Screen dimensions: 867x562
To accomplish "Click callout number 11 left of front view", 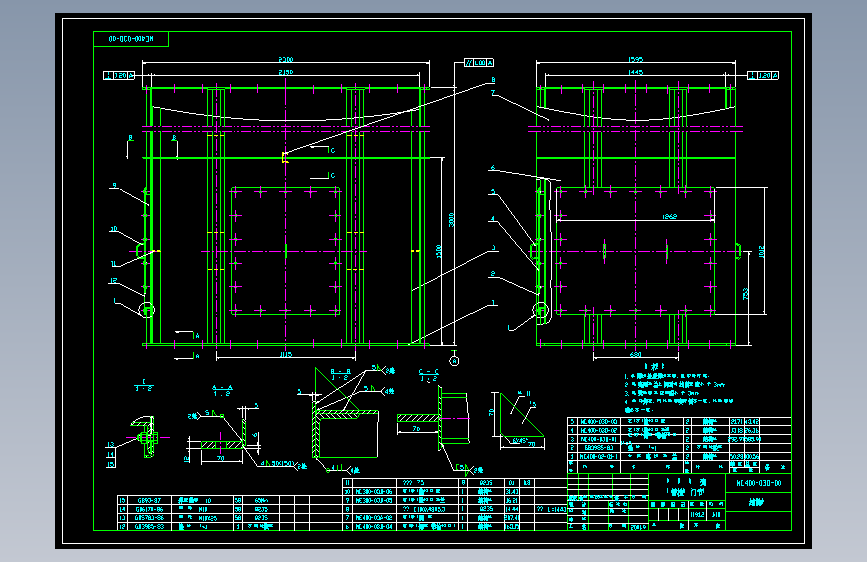I will point(114,264).
